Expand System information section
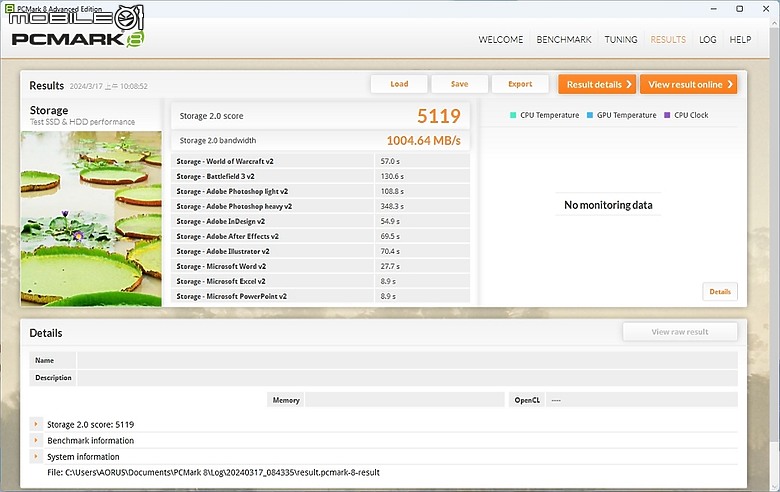This screenshot has width=780, height=492. tap(36, 456)
